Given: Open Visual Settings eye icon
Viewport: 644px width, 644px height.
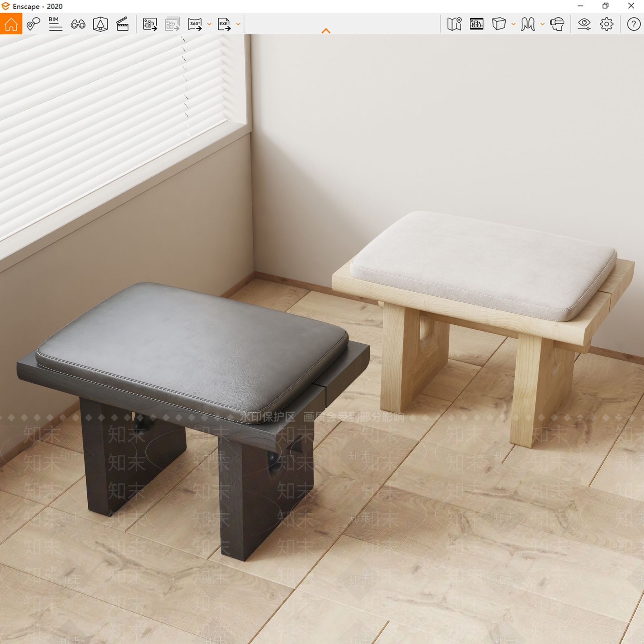Looking at the screenshot, I should coord(584,24).
